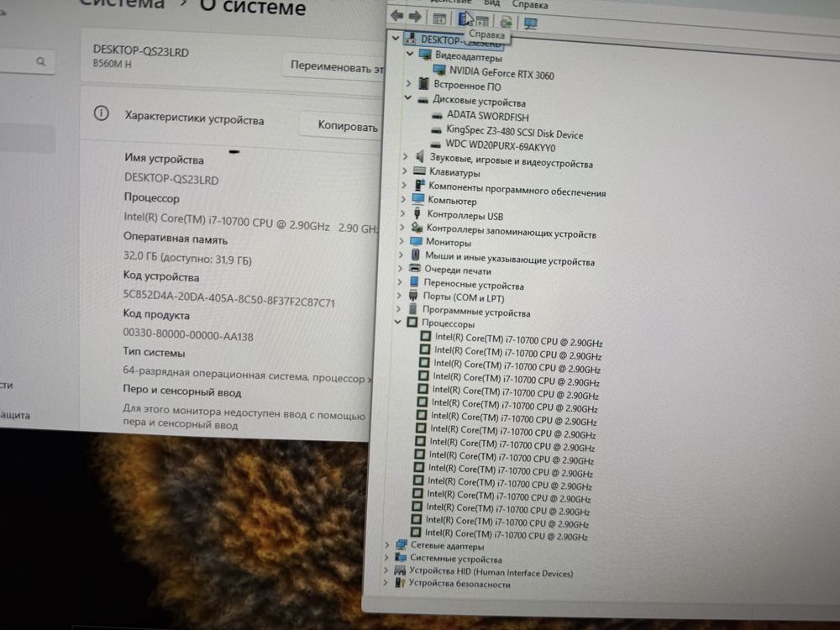Click the forward arrow in Device Manager toolbar
This screenshot has height=630, width=840.
click(415, 17)
